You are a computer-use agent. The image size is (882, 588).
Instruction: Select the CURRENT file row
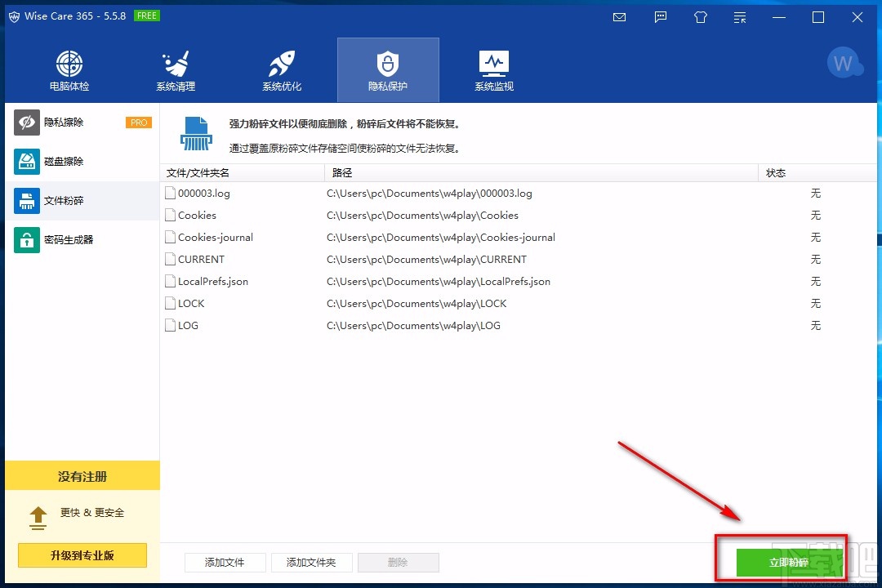tap(518, 260)
